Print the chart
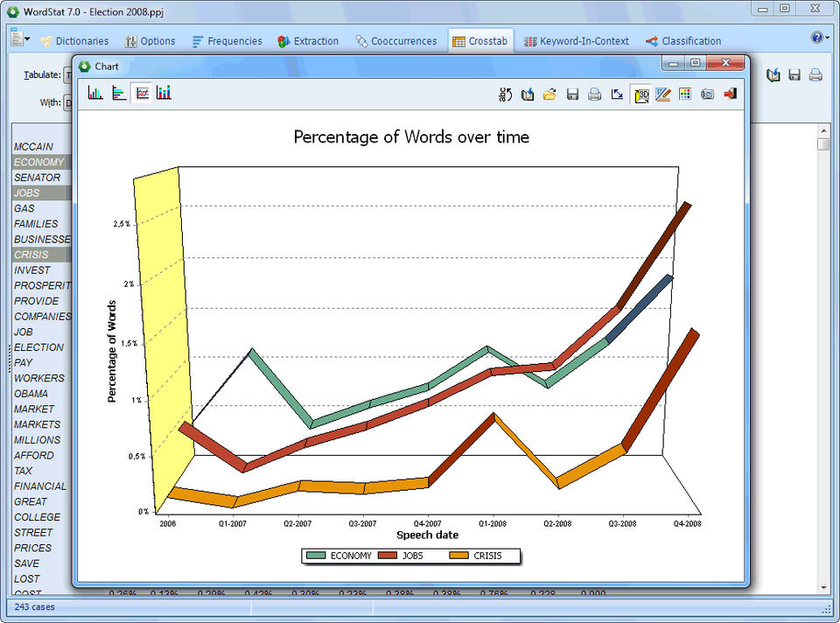Image resolution: width=840 pixels, height=623 pixels. point(595,94)
